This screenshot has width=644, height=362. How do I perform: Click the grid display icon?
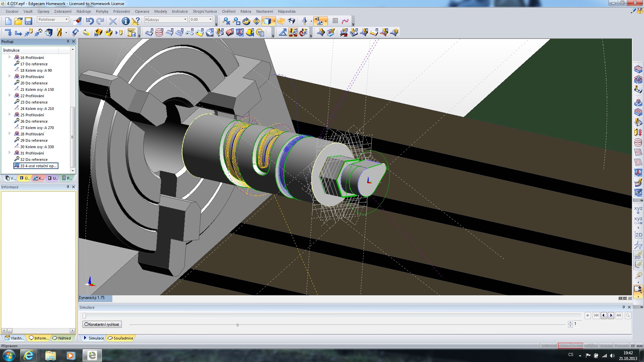pos(335,21)
